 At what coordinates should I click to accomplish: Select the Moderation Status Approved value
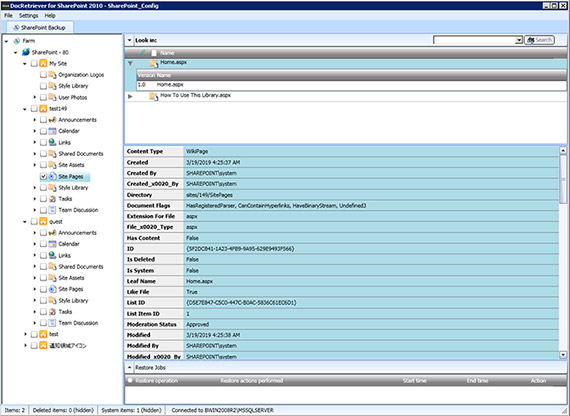197,324
